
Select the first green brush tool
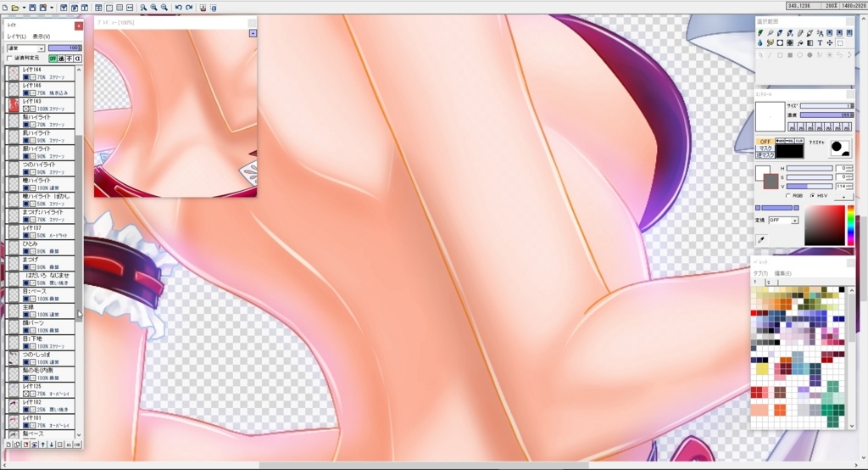pyautogui.click(x=760, y=33)
